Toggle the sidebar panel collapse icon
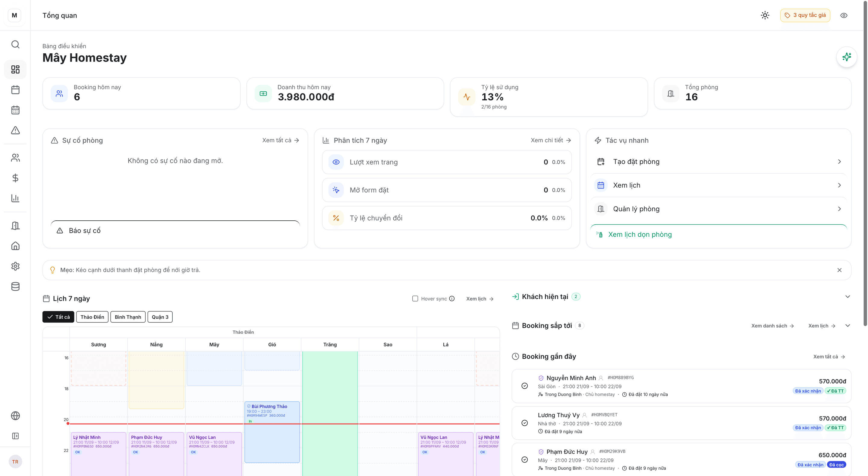 15,436
